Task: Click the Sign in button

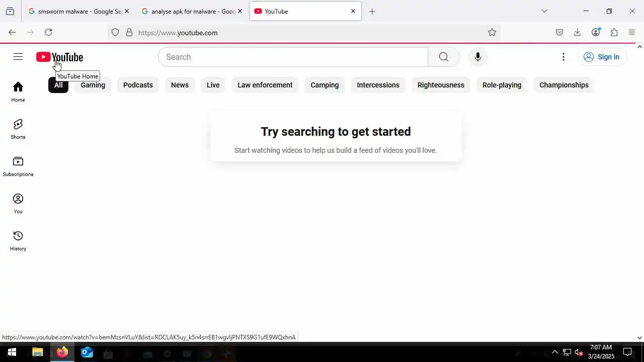Action: pos(601,57)
